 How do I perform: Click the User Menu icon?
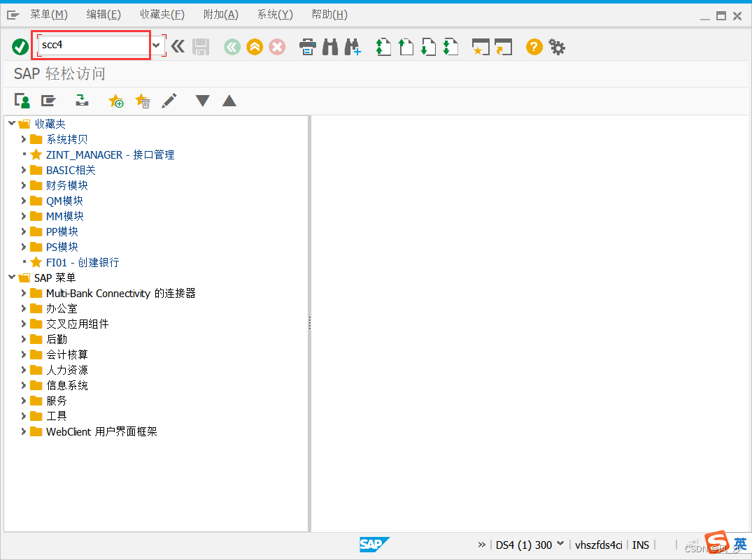(x=22, y=101)
